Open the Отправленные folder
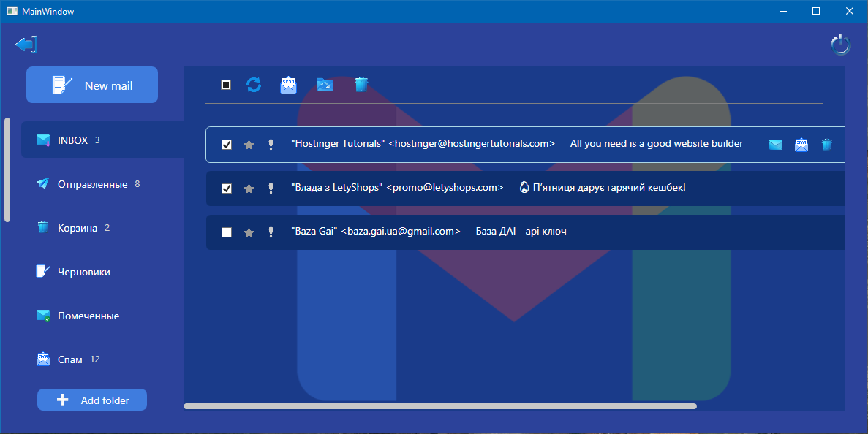 point(95,184)
